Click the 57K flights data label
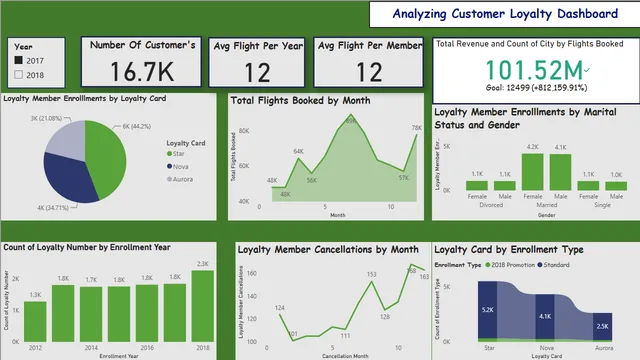 coord(404,178)
